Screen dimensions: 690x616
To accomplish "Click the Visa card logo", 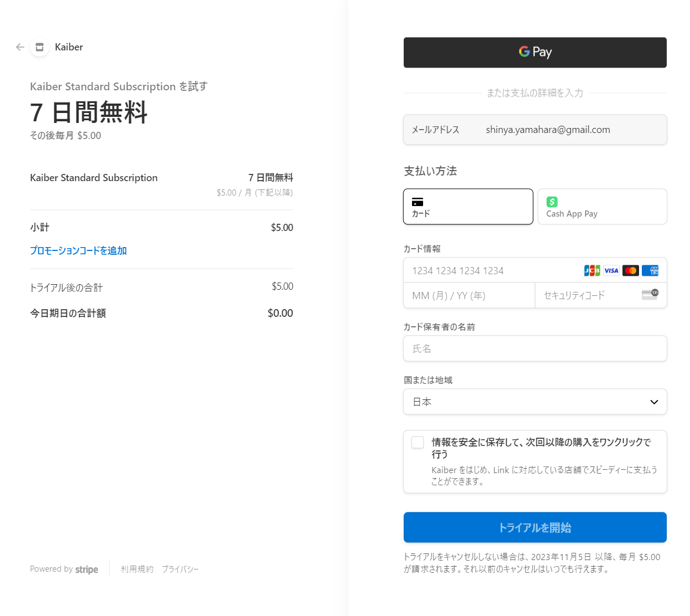I will coord(611,270).
